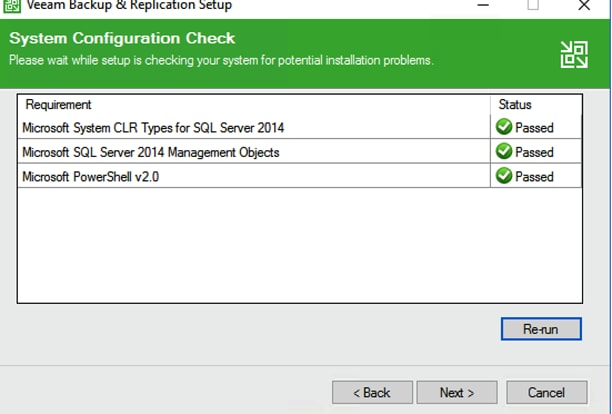This screenshot has width=612, height=414.
Task: Click the Status column header
Action: click(536, 105)
